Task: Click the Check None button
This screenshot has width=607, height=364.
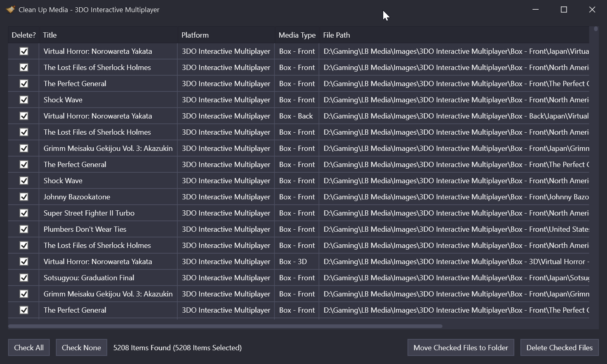Action: [x=81, y=348]
